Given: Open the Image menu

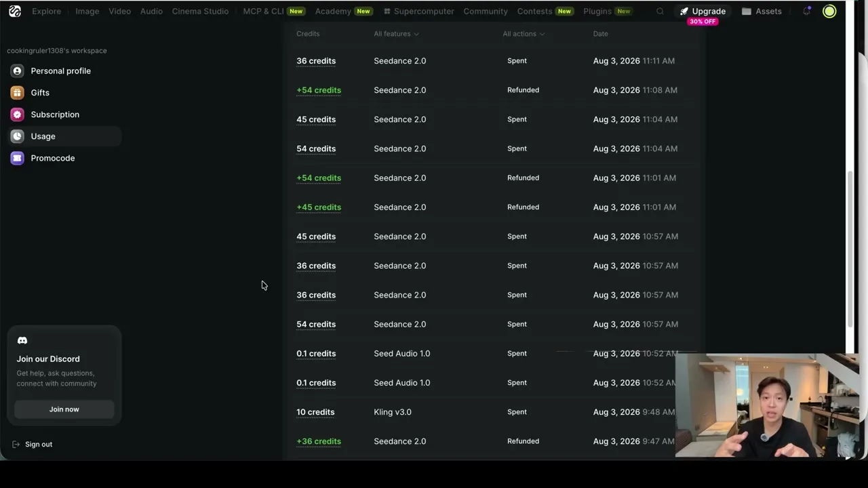Looking at the screenshot, I should tap(87, 12).
